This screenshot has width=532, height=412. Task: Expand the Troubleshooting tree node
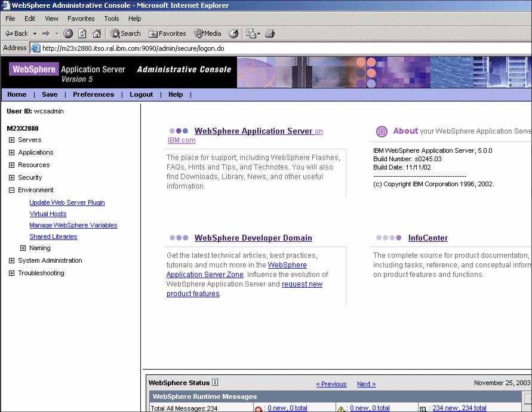click(x=11, y=273)
